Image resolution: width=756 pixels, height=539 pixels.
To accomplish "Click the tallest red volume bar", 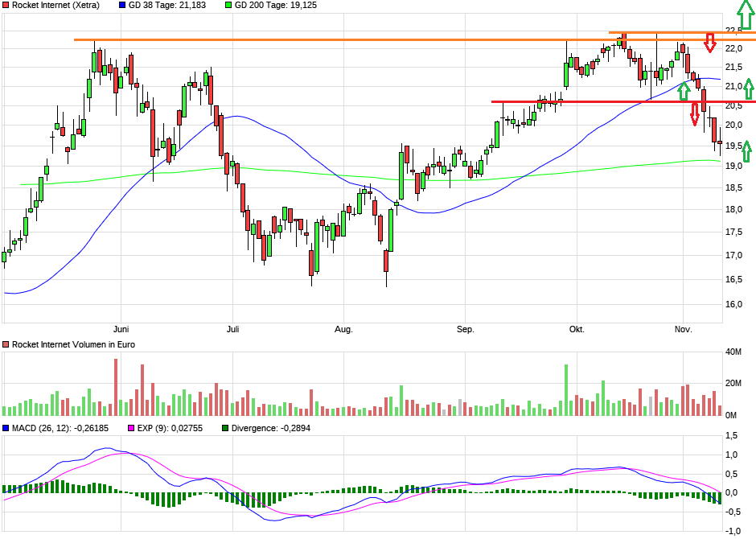I will (x=117, y=385).
